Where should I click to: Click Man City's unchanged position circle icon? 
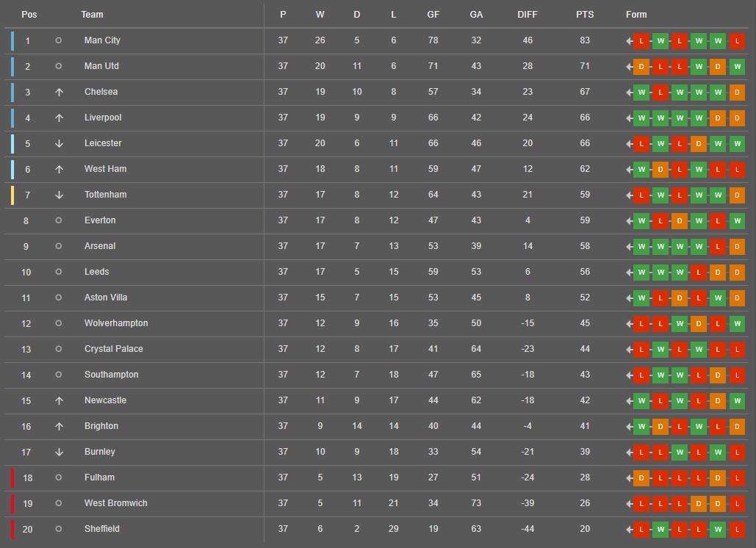tap(58, 40)
